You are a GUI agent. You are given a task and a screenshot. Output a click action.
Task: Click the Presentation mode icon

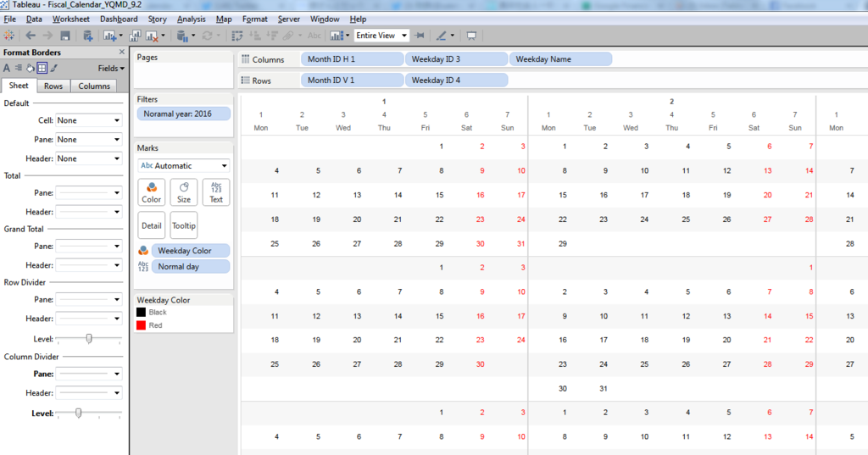[471, 36]
